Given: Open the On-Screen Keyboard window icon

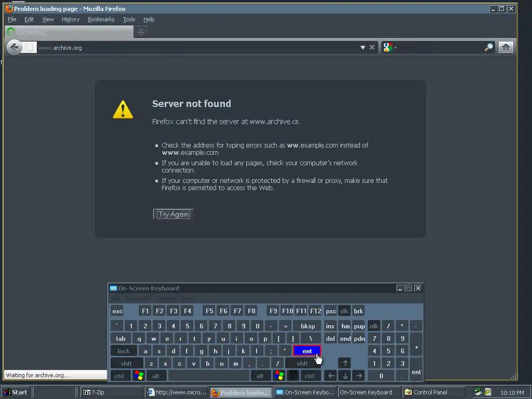Looking at the screenshot, I should click(x=113, y=288).
